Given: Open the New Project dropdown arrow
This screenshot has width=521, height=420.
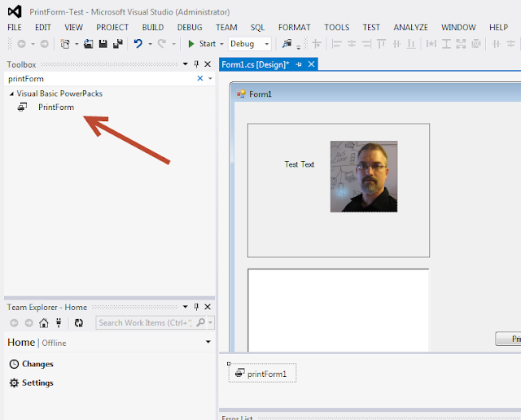Looking at the screenshot, I should [x=77, y=44].
